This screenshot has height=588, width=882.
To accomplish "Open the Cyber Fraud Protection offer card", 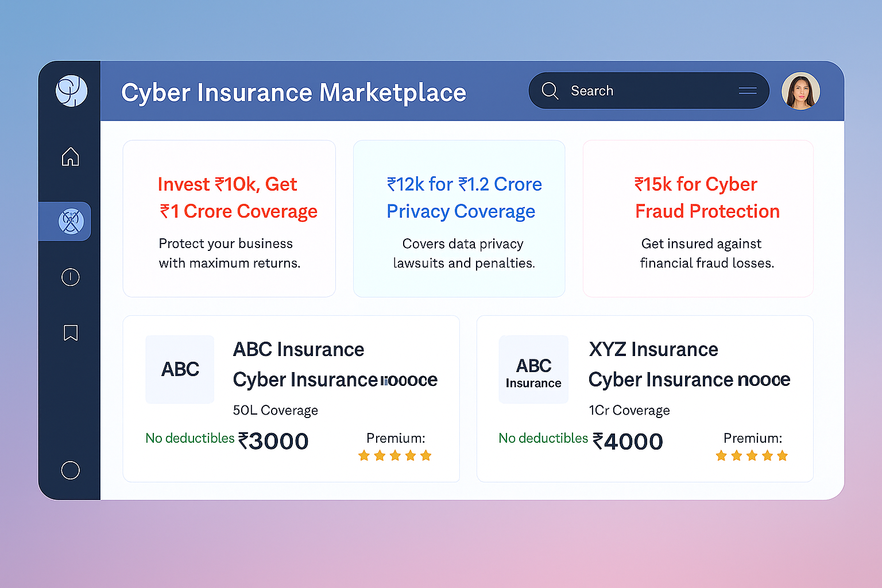I will (x=698, y=219).
